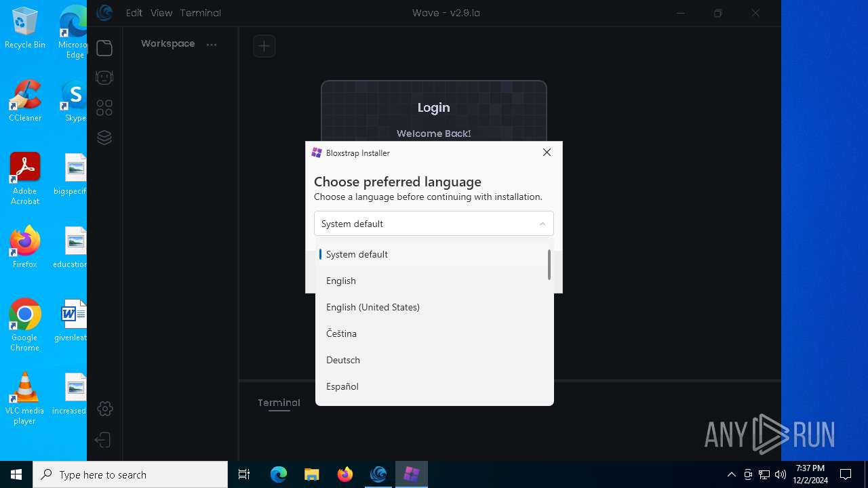The width and height of the screenshot is (868, 488).
Task: Click Firefox icon in taskbar
Action: pos(345,474)
